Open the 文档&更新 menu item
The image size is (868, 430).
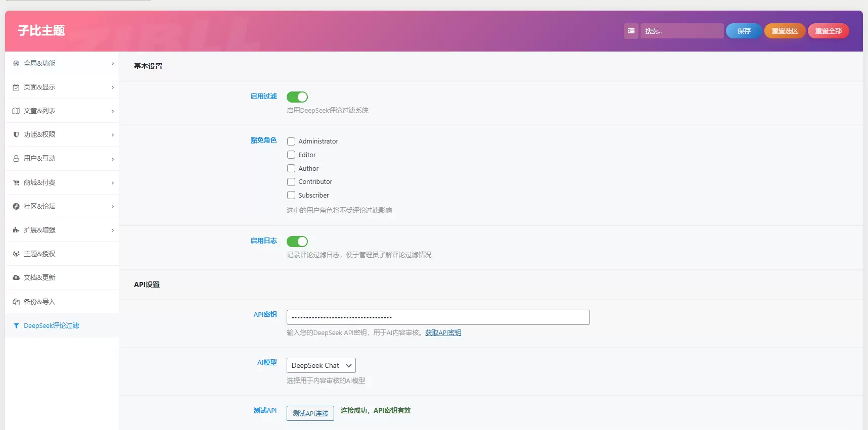(x=62, y=278)
